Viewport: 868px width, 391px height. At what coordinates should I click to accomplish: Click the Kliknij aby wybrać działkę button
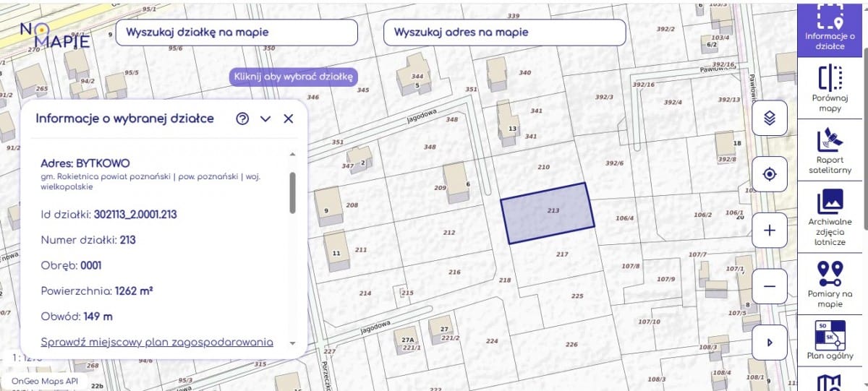click(x=294, y=76)
